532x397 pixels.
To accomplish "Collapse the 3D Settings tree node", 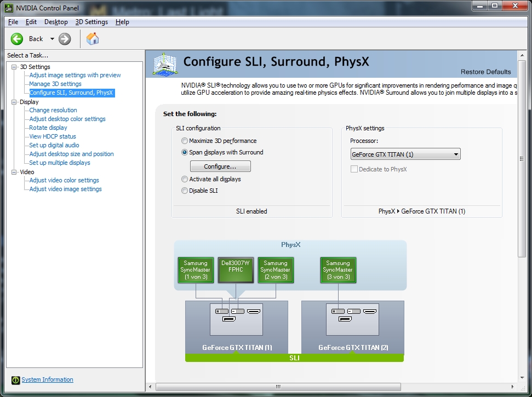I will click(14, 67).
